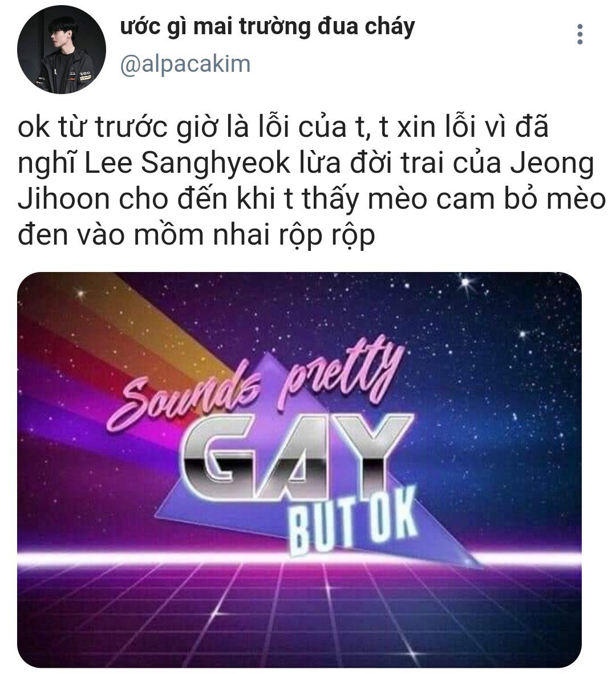
Task: Click the bright star at image top-right
Action: click(x=465, y=282)
